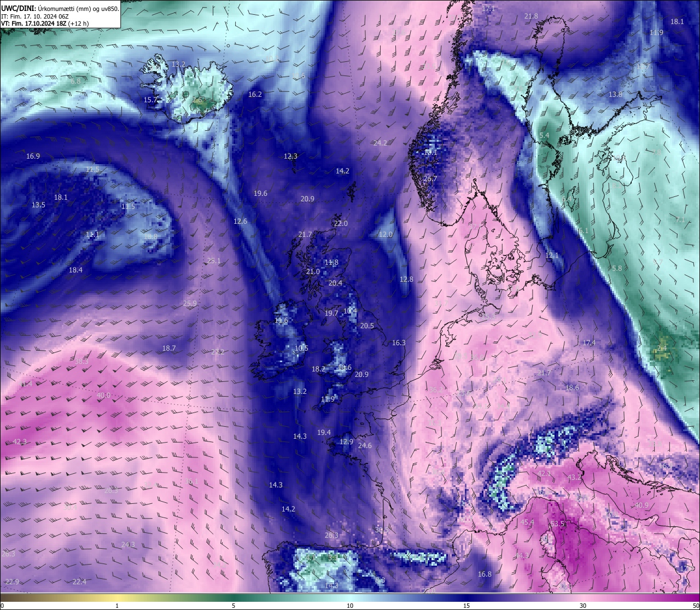This screenshot has height=610, width=700.
Task: Click the 16.9 value in the Atlantic
Action: coord(33,156)
